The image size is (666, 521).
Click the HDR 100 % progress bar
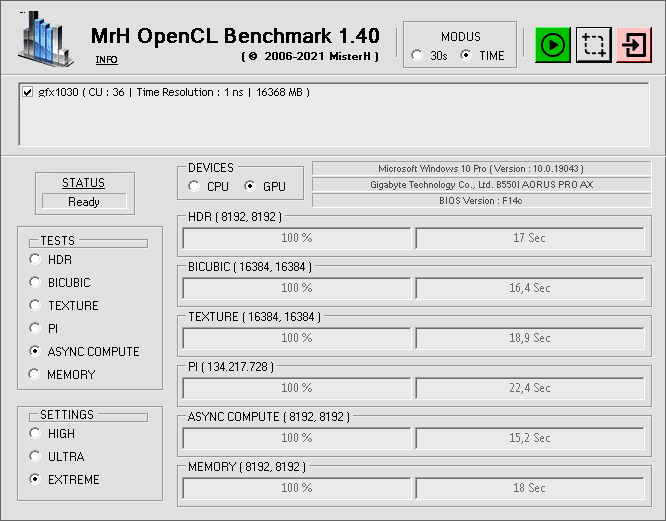tap(296, 238)
